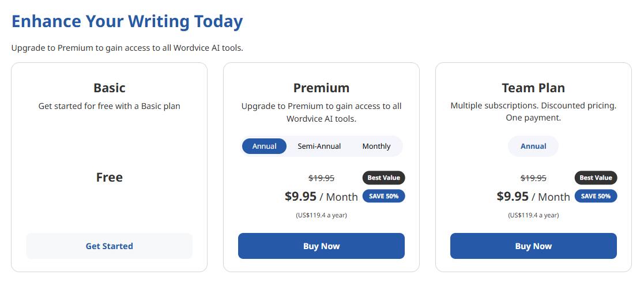Switch Premium billing to Semi-Annual
Image resolution: width=644 pixels, height=286 pixels.
click(319, 146)
